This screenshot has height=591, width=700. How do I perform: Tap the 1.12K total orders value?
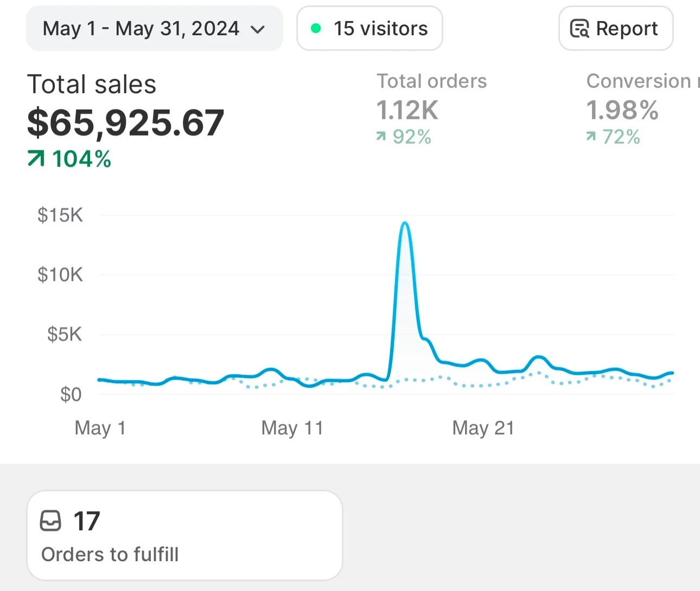(x=407, y=110)
